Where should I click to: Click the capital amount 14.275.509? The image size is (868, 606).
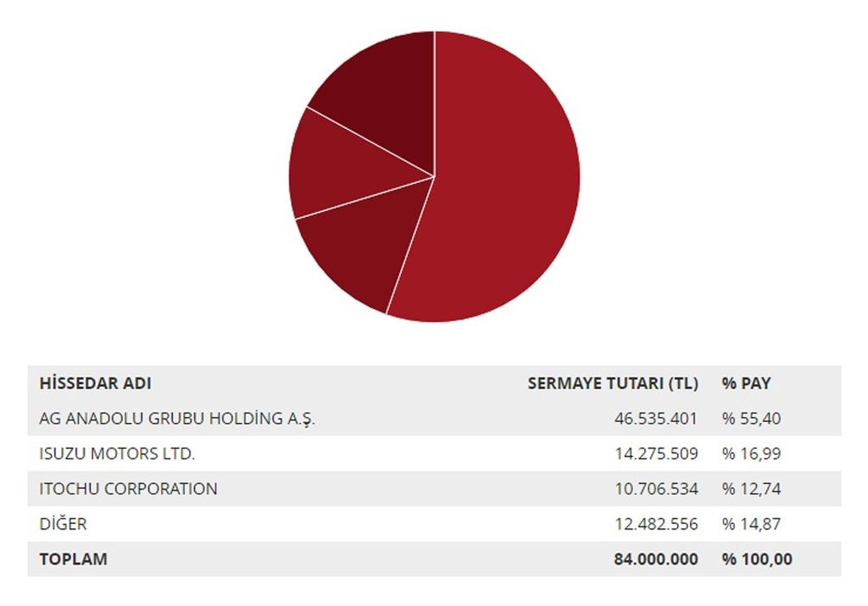(x=656, y=453)
